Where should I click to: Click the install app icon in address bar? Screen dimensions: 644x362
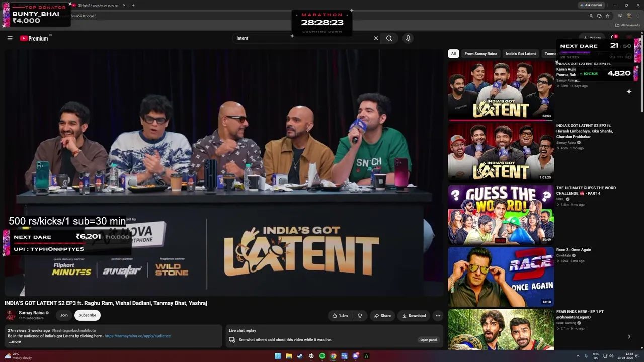coord(599,16)
